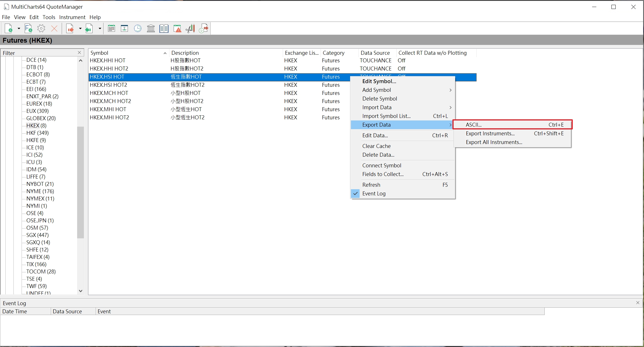Click the bank building exchanges icon
This screenshot has height=347, width=644.
(151, 28)
